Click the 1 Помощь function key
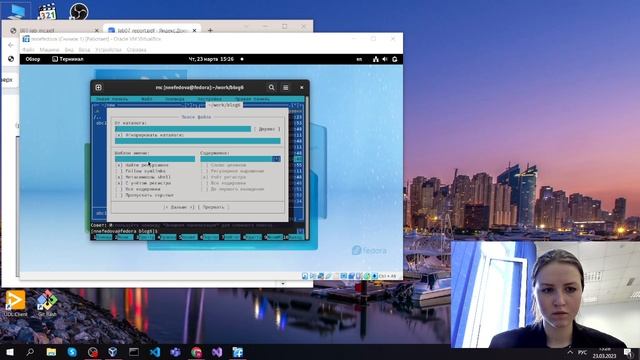Screen dimensions: 640x360 (x=102, y=237)
